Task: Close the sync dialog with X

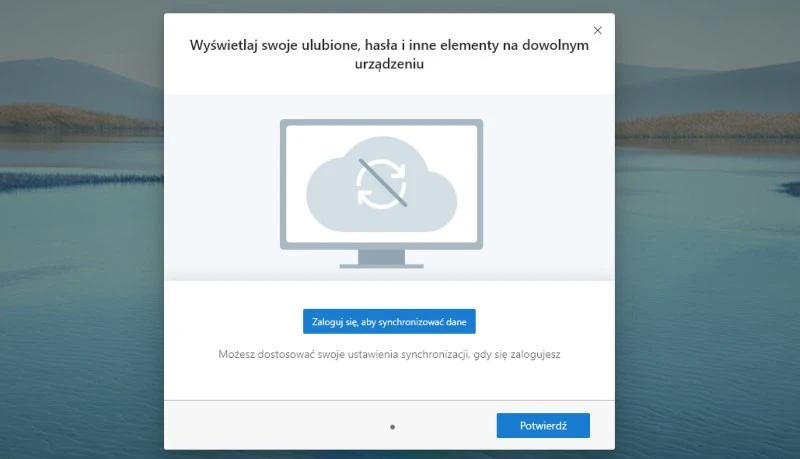Action: [x=598, y=31]
